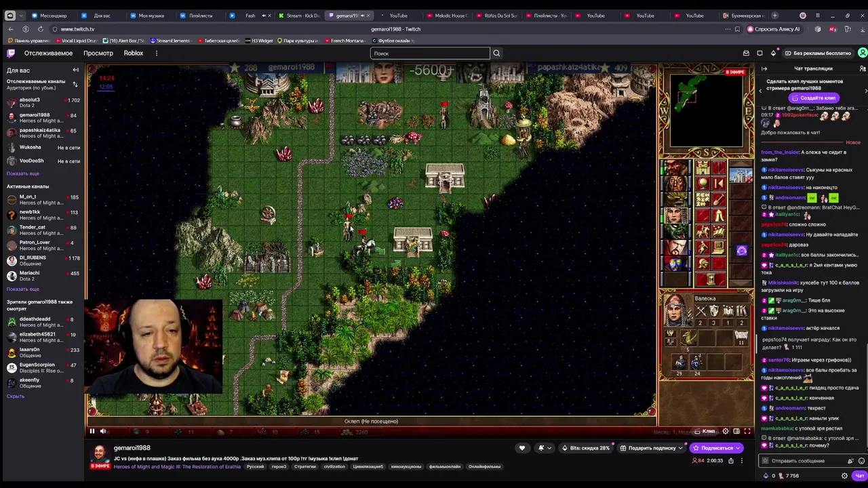Open the notification bell dropdown

[544, 447]
